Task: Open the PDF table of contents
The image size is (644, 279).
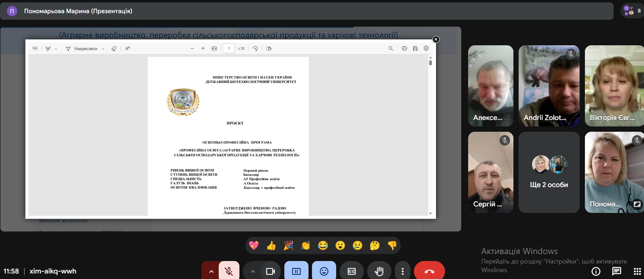Action: 35,49
